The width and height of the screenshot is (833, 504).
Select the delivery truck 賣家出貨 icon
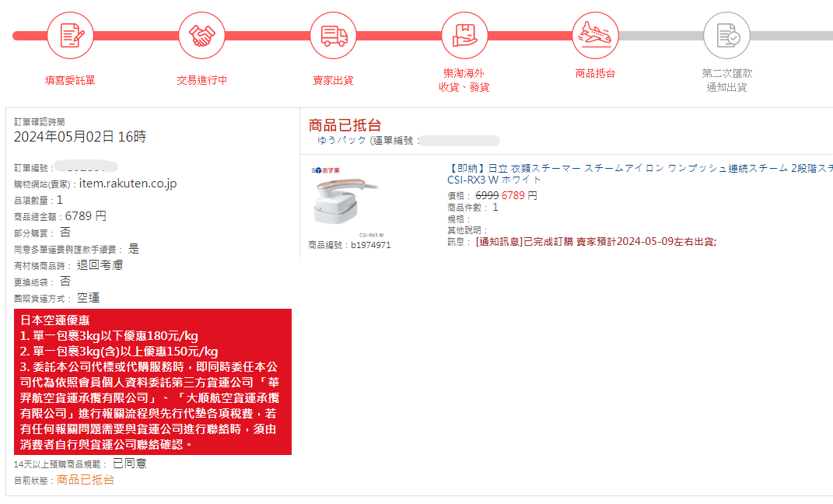[333, 36]
